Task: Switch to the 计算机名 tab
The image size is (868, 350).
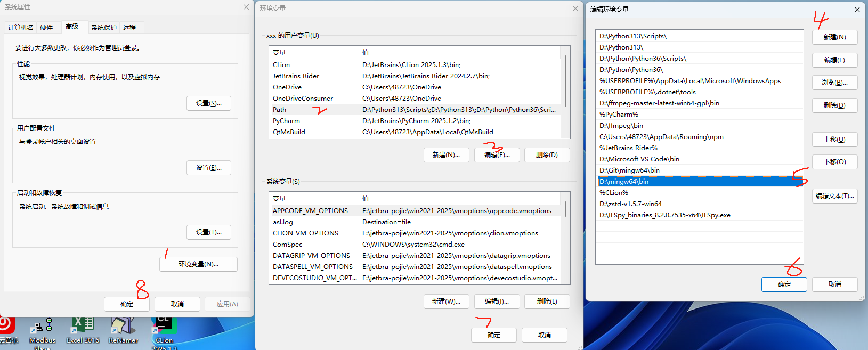Action: 21,28
